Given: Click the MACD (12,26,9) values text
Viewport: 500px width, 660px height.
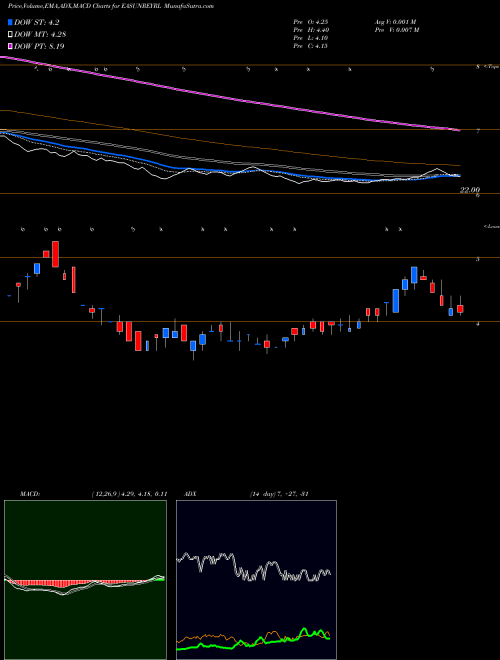Looking at the screenshot, I should [129, 494].
